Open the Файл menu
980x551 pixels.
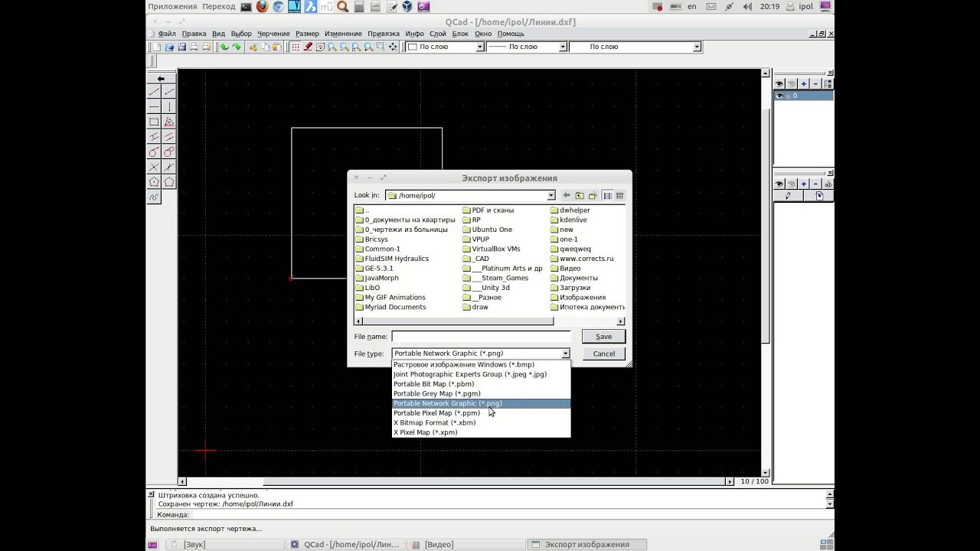[x=167, y=34]
